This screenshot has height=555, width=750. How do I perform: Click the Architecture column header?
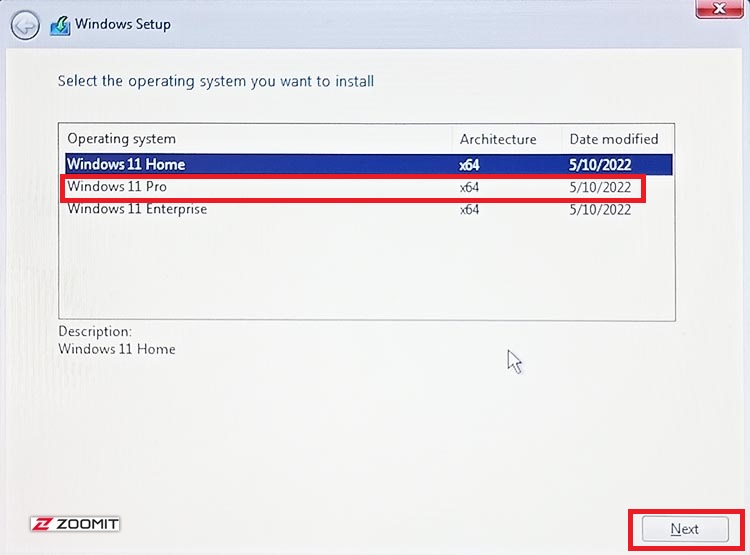click(498, 139)
